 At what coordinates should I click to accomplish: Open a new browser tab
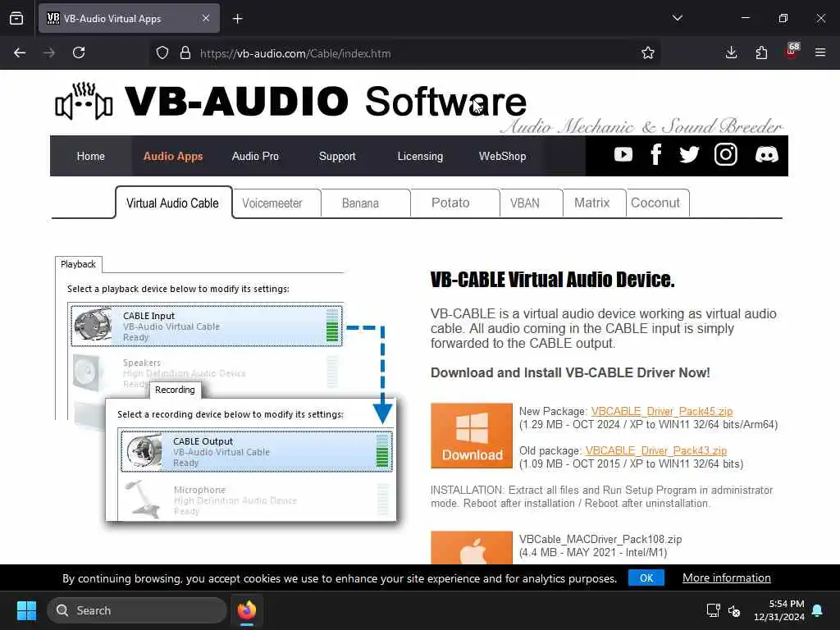tap(237, 19)
